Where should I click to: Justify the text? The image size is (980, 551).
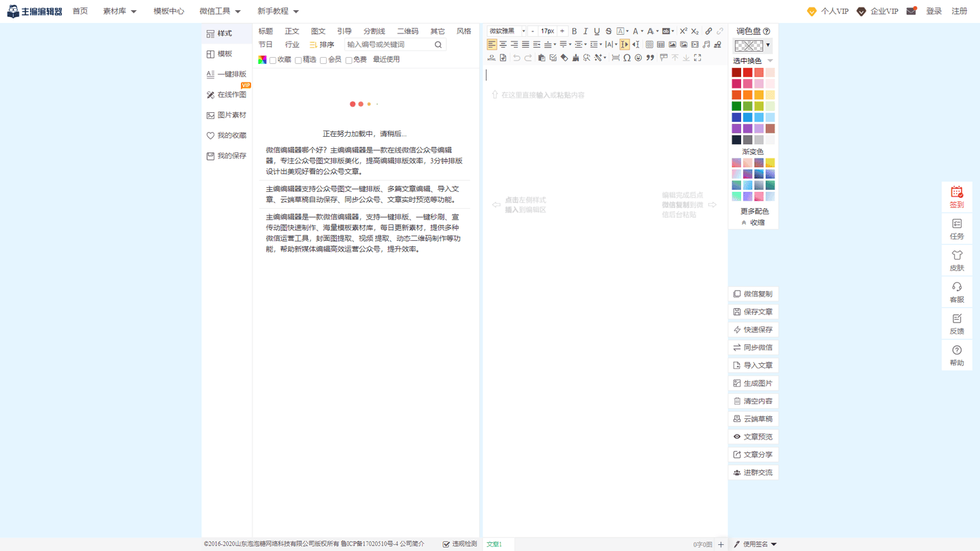(525, 44)
